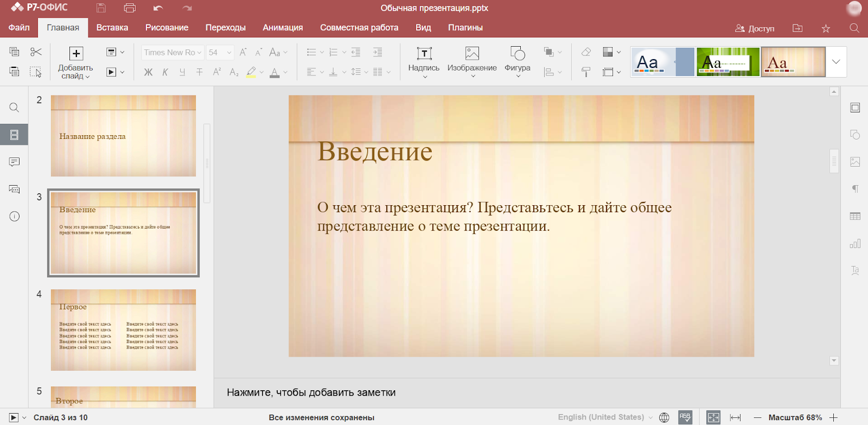
Task: Open the Плагины tab
Action: coord(465,28)
